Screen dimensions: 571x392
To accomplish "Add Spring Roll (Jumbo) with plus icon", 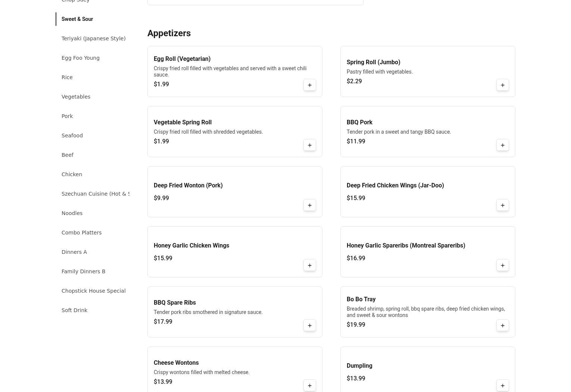I will [502, 85].
